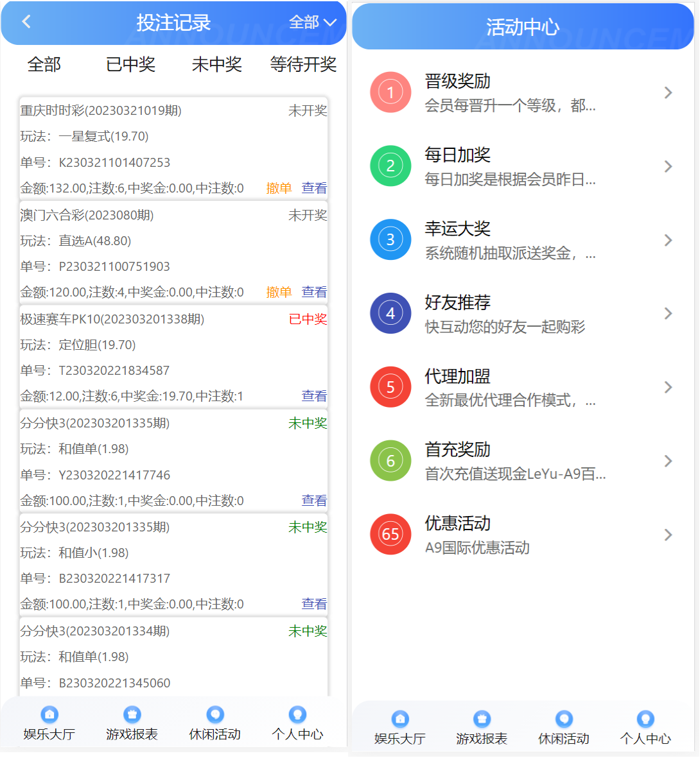This screenshot has height=758, width=700.
Task: Tap the green circle 2 icon for 每日加奖
Action: click(x=390, y=166)
